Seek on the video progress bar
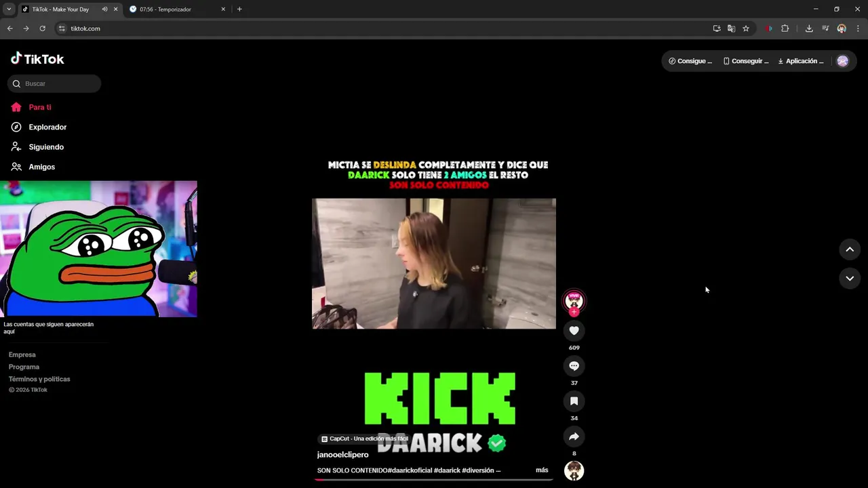 (x=434, y=479)
